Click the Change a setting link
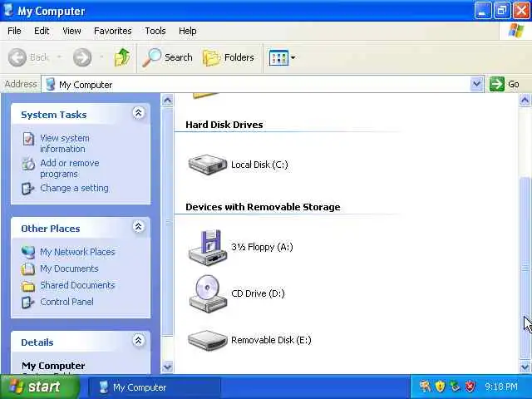This screenshot has width=532, height=399. (74, 188)
